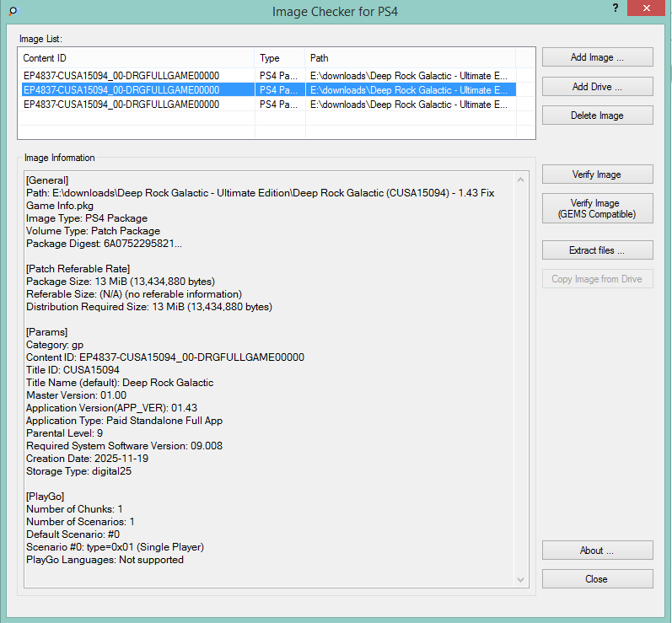Click the Close button at bottom right

coord(597,579)
